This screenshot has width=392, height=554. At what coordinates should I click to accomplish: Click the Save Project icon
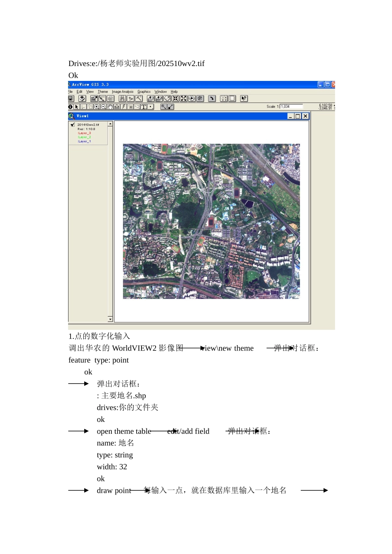(x=71, y=99)
